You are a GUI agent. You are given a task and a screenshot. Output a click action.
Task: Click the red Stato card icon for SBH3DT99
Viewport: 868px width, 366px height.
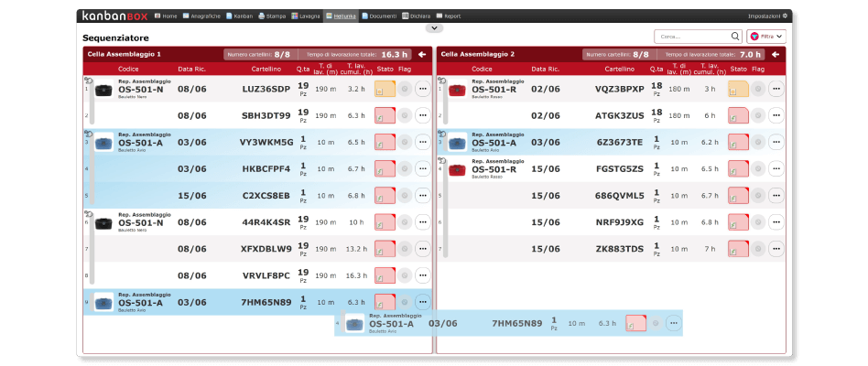click(385, 115)
